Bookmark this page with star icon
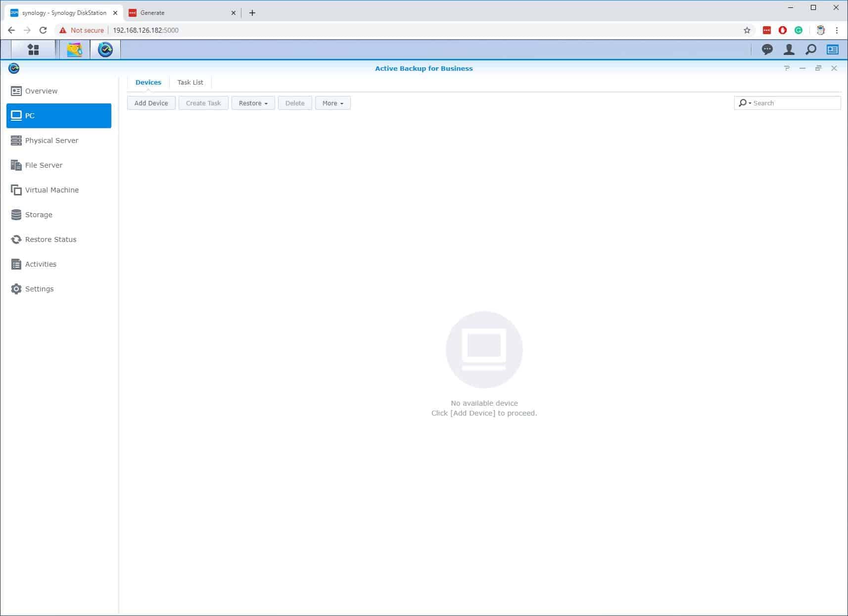Viewport: 848px width, 616px height. [x=747, y=30]
